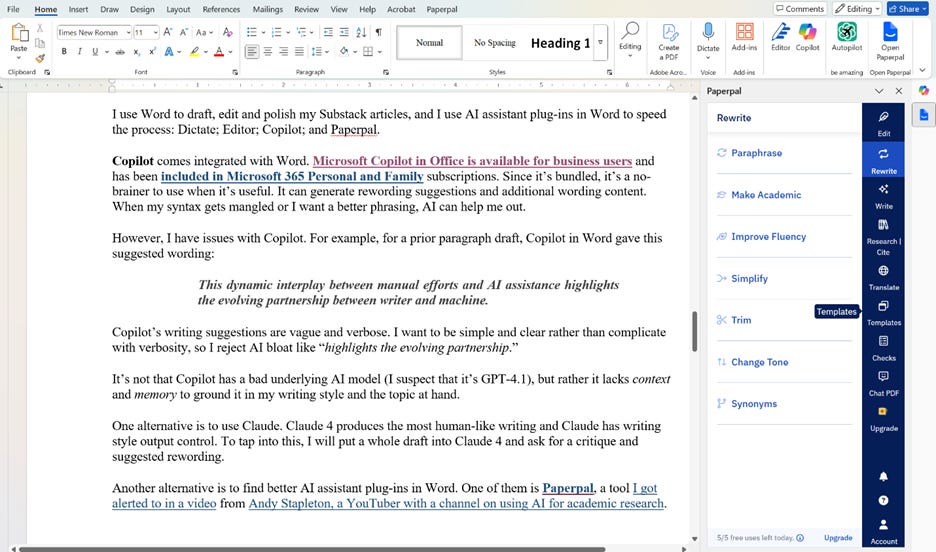Click Create a PDF Acrobat button
936x552 pixels.
pos(669,42)
